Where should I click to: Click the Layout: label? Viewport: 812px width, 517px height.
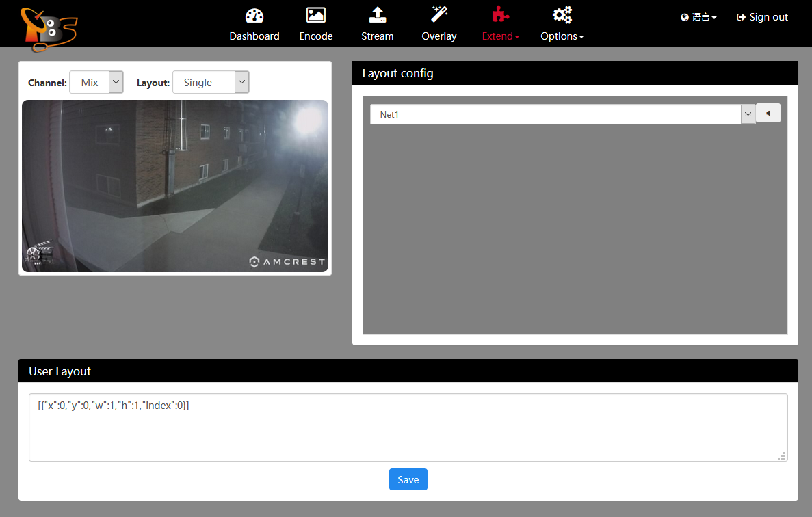click(x=153, y=83)
